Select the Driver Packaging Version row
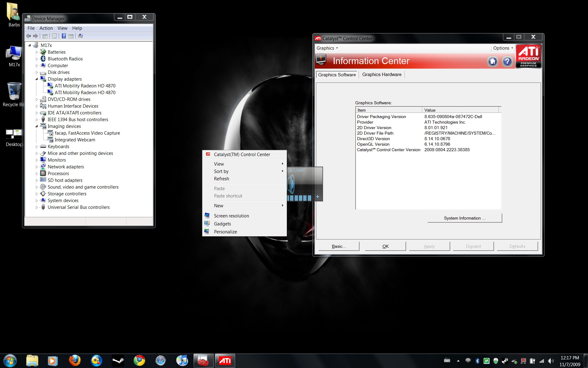 (428, 117)
